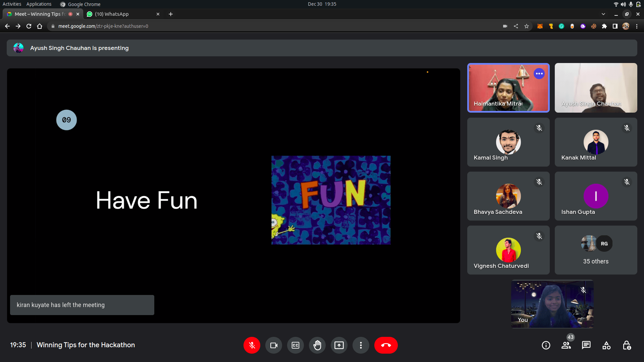Image resolution: width=644 pixels, height=362 pixels.
Task: Unmute the microphone in Meet controls
Action: tap(252, 345)
